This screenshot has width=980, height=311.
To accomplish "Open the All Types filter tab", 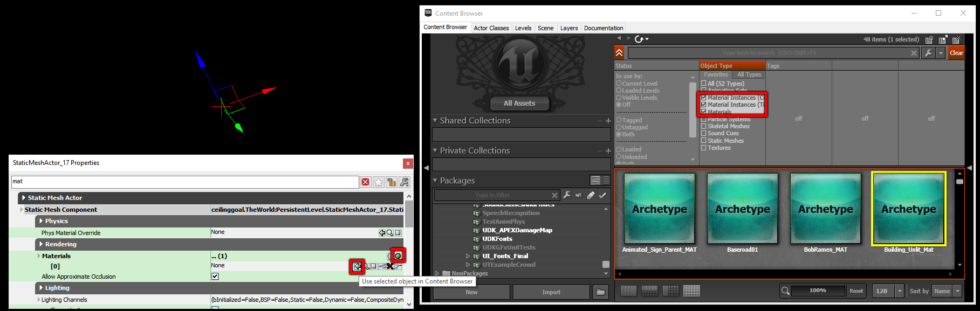I will pos(749,75).
